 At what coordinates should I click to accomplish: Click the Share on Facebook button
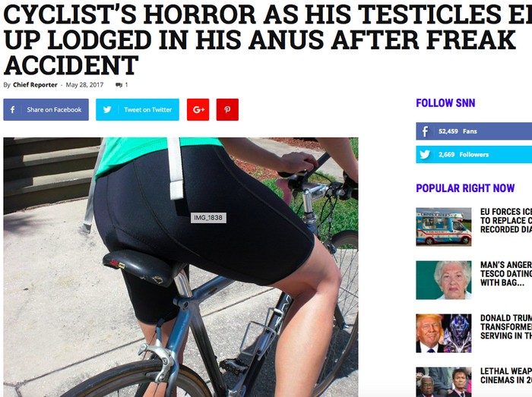click(x=46, y=109)
